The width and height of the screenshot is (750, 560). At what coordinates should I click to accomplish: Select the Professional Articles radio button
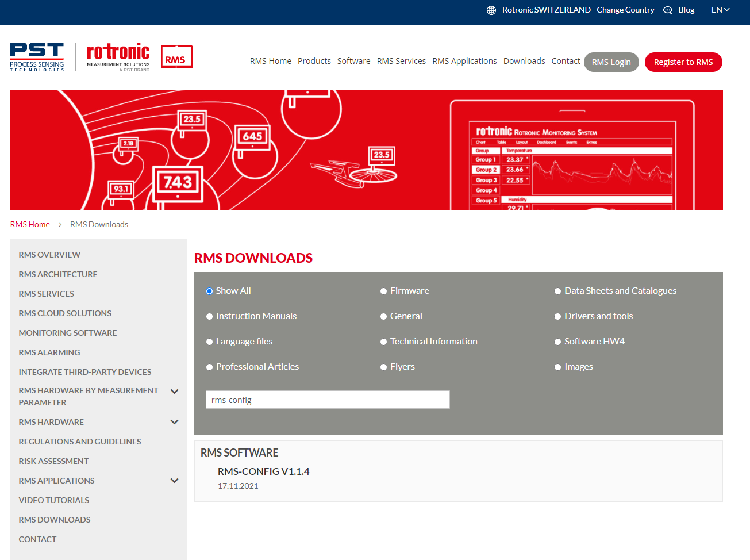click(x=209, y=367)
